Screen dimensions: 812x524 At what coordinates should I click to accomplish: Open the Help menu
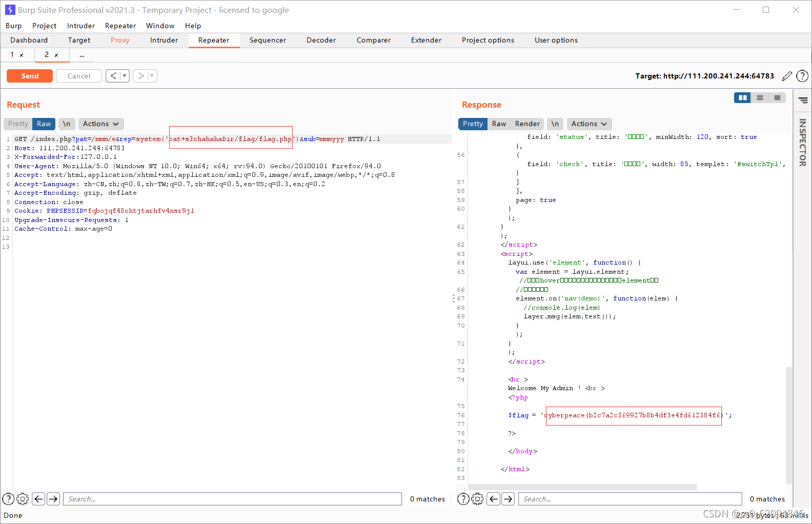coord(193,26)
